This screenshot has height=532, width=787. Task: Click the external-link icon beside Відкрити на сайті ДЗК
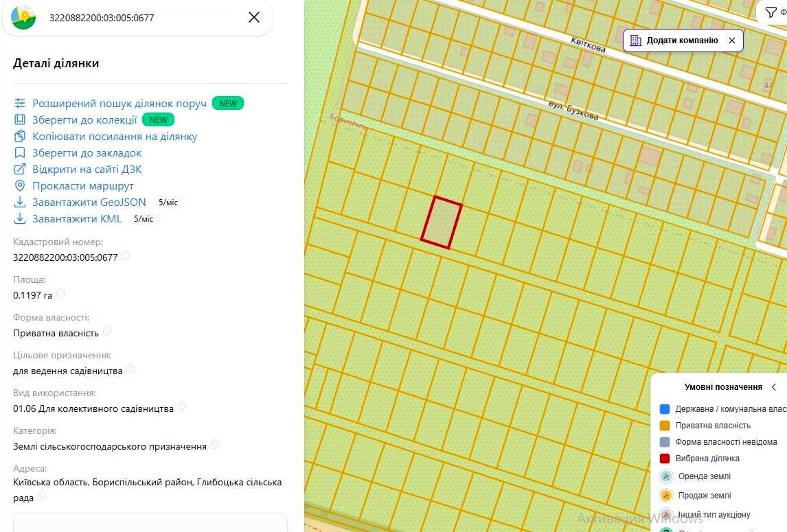coord(20,170)
